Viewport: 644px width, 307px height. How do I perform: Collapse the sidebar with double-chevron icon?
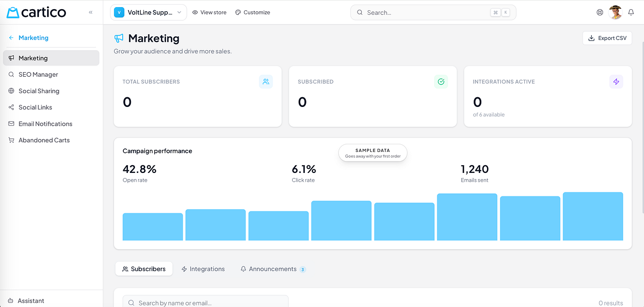(91, 12)
